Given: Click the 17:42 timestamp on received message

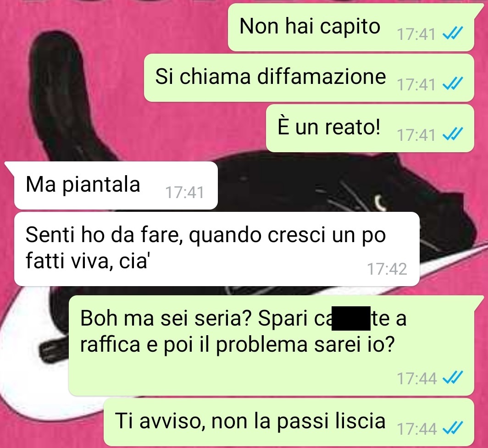Looking at the screenshot, I should coord(387,269).
